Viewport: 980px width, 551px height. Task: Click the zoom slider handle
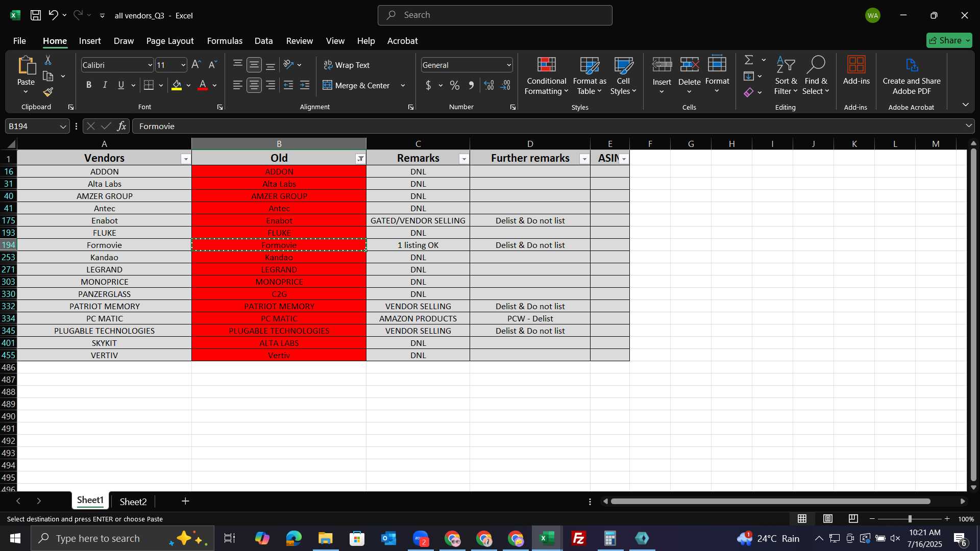click(910, 519)
